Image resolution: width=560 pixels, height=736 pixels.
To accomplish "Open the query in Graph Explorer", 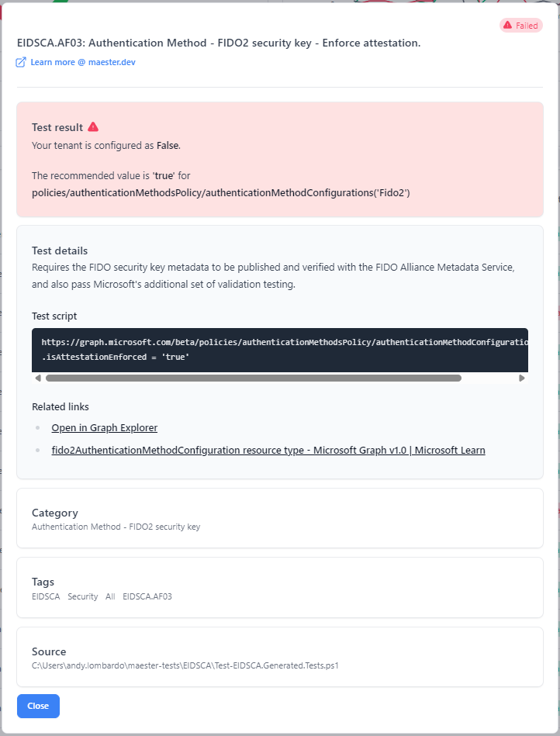I will point(104,427).
